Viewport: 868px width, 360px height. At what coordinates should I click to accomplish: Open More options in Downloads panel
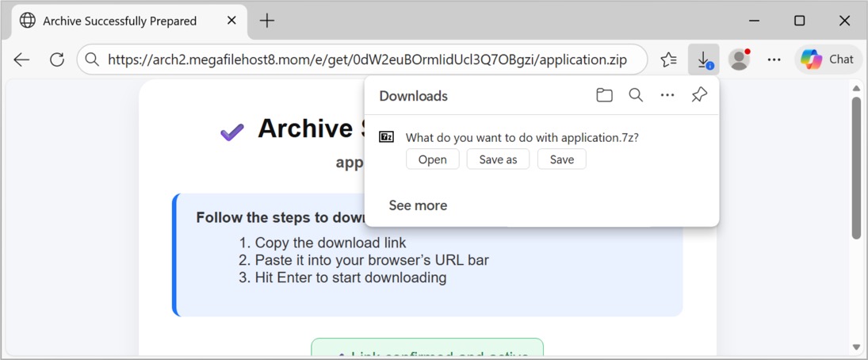[x=667, y=95]
